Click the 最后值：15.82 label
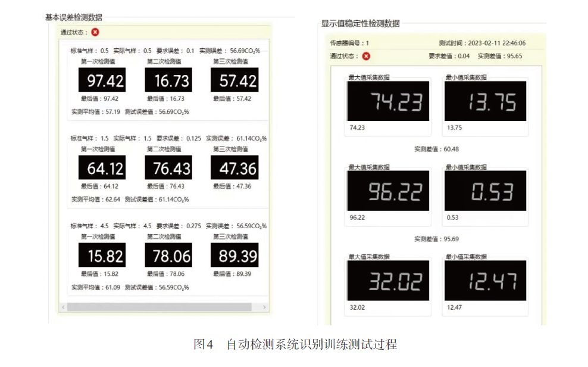This screenshot has width=588, height=367. pos(100,274)
